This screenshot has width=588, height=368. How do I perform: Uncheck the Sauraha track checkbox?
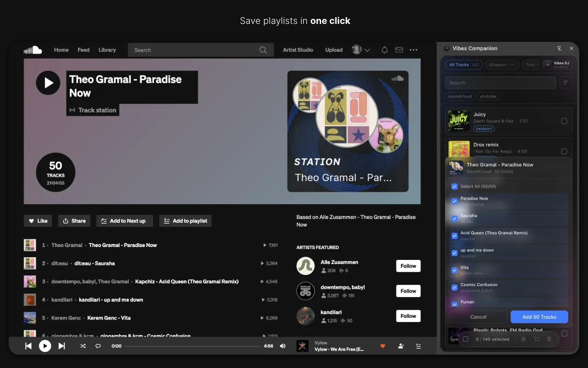click(x=454, y=218)
